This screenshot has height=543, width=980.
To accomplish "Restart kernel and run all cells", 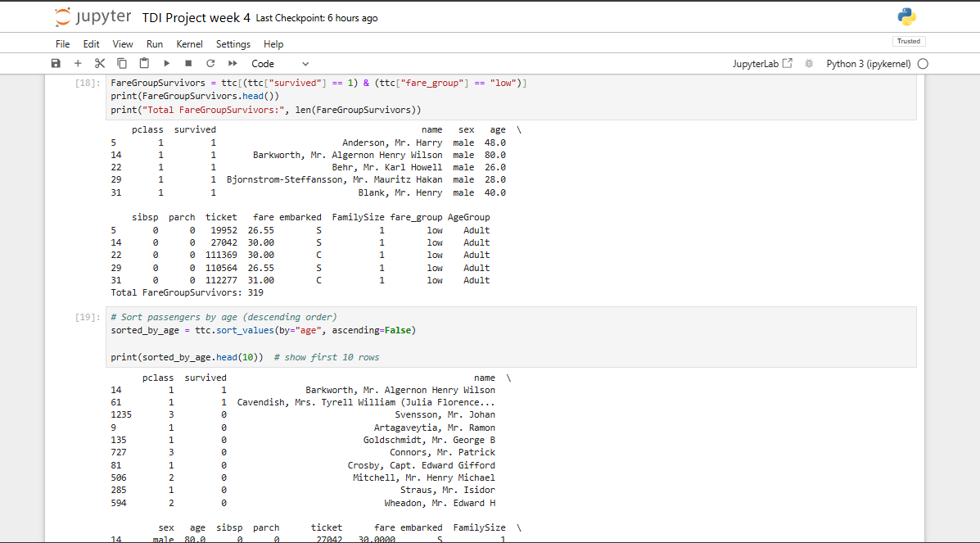I will (x=233, y=63).
